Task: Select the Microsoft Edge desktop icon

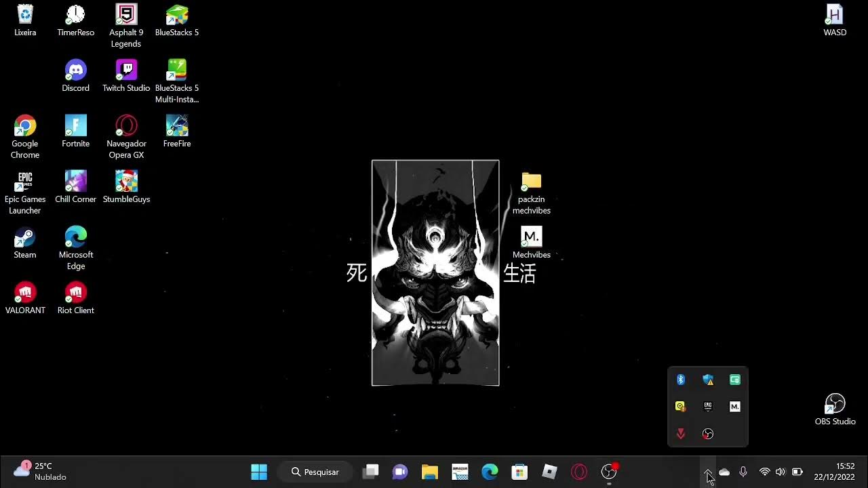Action: [x=75, y=248]
